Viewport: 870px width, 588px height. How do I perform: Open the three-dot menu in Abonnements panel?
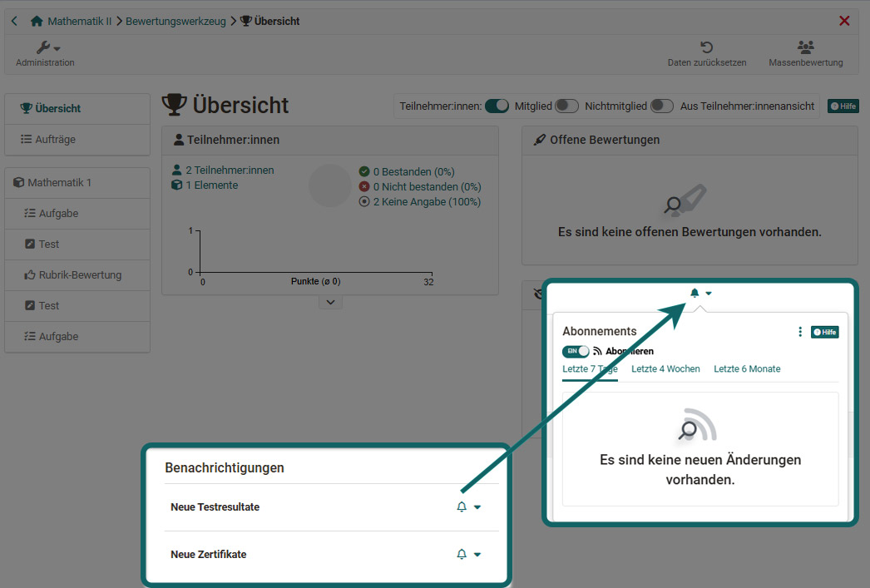click(799, 331)
